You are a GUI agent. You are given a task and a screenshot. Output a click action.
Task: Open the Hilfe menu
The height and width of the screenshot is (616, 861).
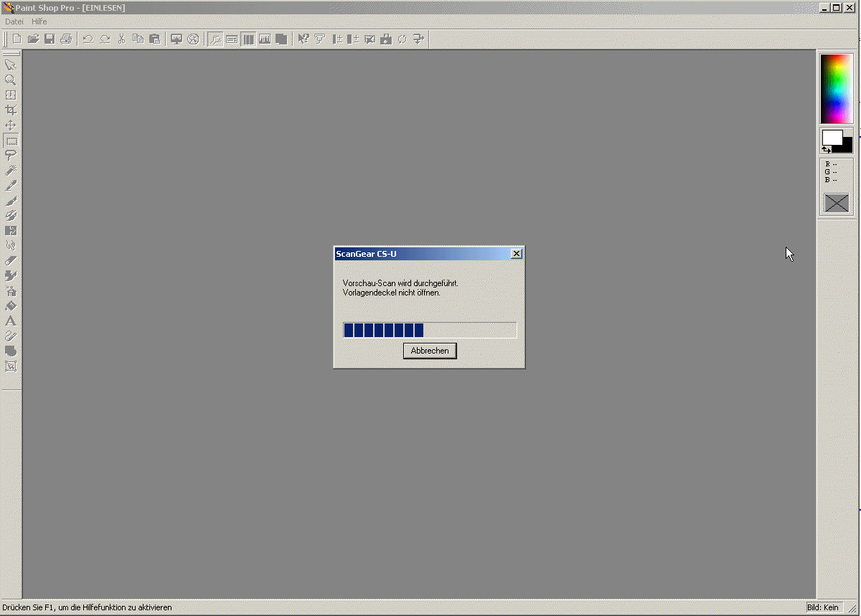tap(39, 22)
